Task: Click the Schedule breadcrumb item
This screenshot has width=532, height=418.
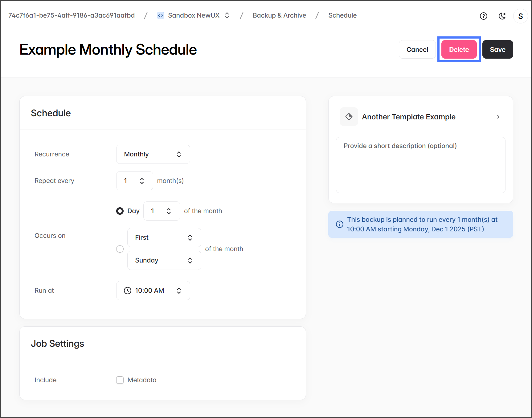Action: point(342,15)
